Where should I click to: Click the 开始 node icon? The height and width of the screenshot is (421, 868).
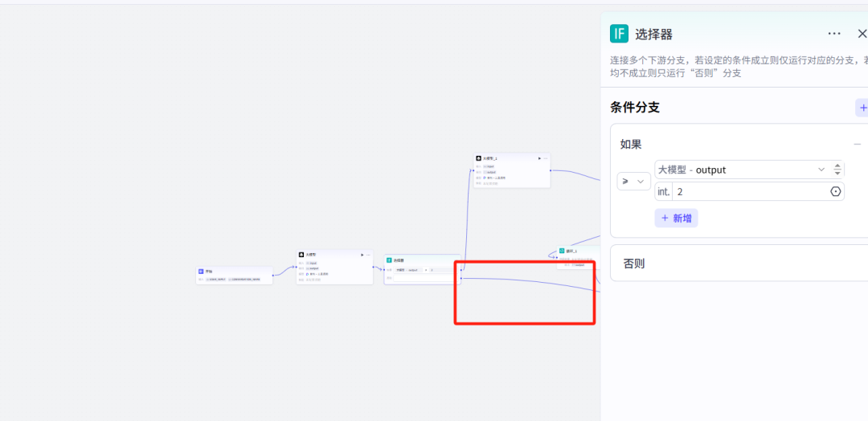point(201,272)
